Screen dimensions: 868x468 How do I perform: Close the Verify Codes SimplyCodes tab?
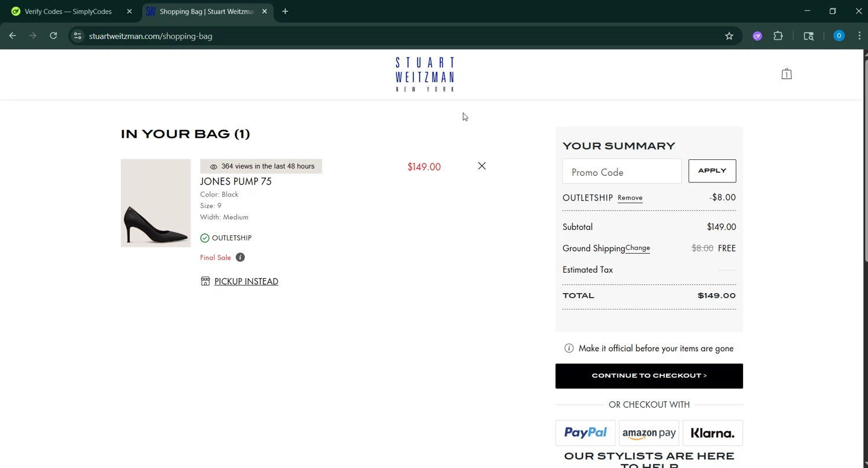(x=129, y=11)
